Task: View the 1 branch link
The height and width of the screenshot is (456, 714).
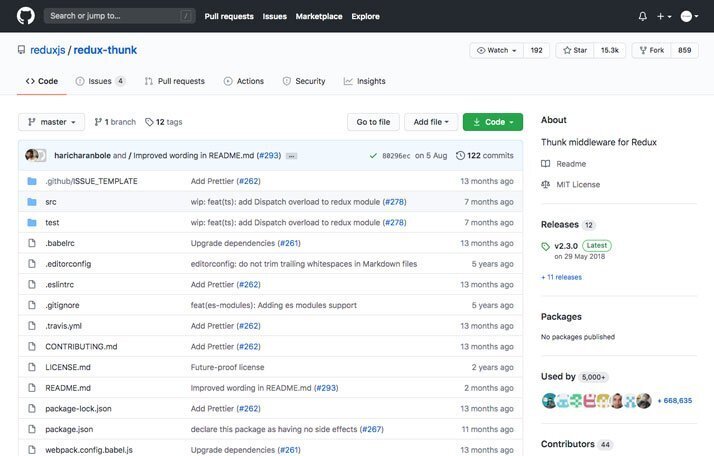Action: [115, 122]
